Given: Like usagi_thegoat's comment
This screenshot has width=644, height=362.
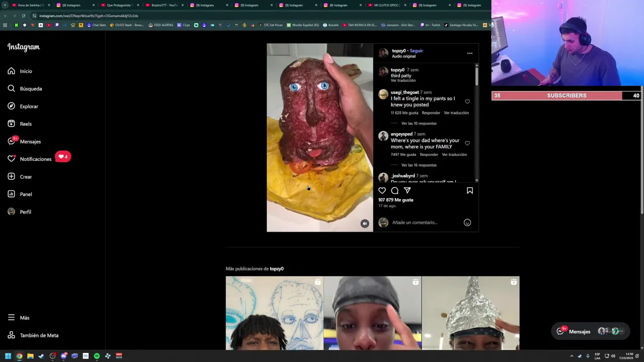Looking at the screenshot, I should point(467,102).
